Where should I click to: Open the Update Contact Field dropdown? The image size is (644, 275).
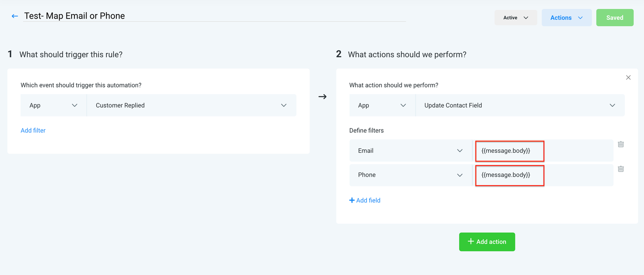[519, 105]
